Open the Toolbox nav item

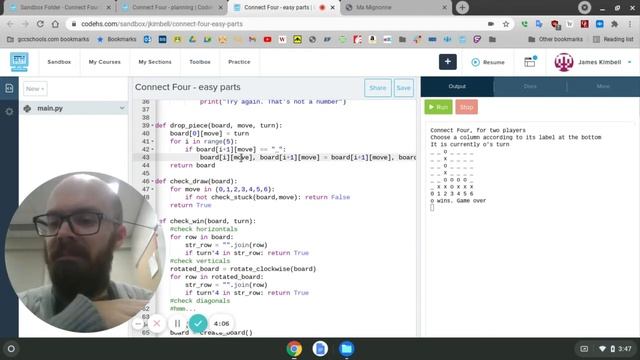click(200, 62)
